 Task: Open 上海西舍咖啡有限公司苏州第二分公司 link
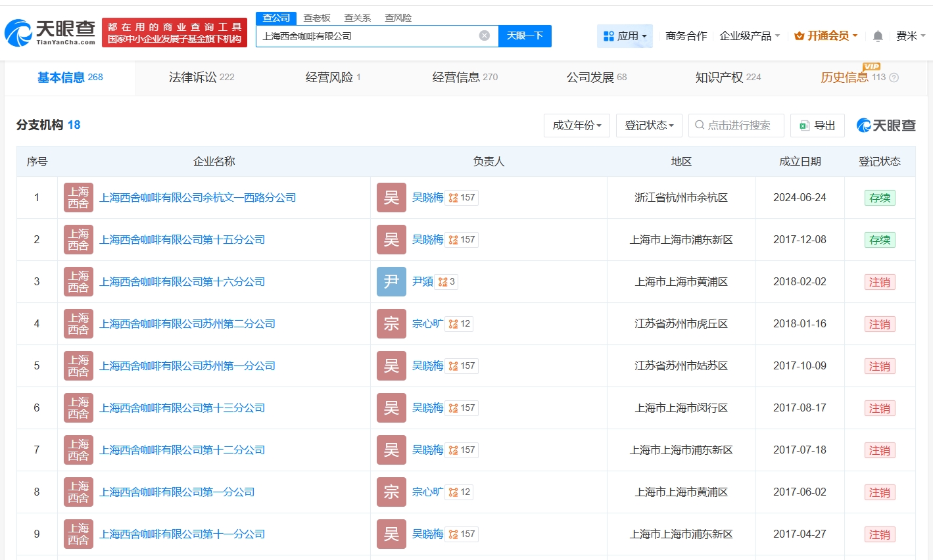pos(187,324)
